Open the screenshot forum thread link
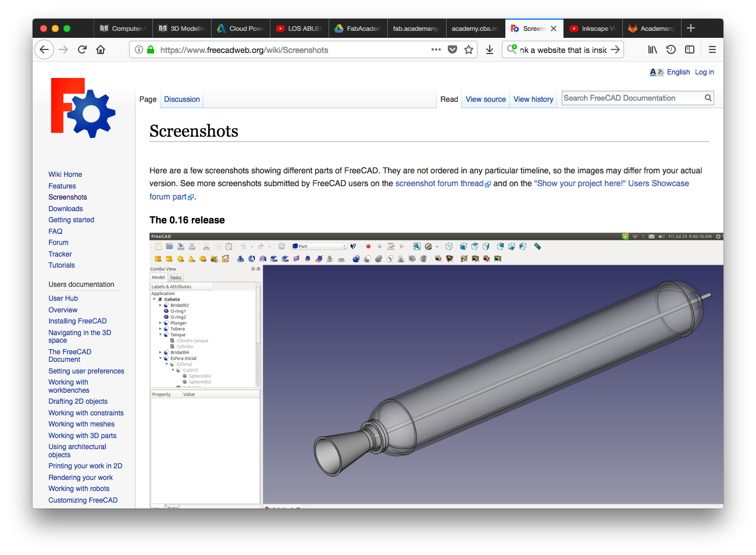 pos(439,183)
